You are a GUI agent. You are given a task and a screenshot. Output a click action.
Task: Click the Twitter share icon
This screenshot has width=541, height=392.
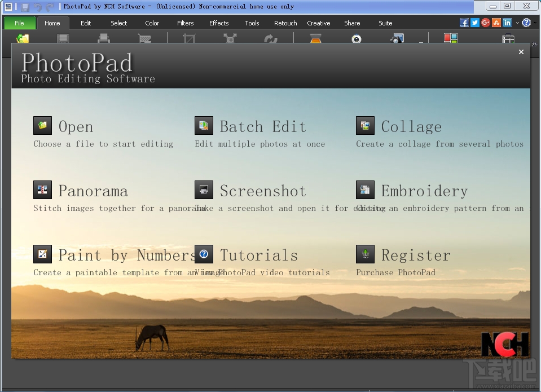pos(475,23)
